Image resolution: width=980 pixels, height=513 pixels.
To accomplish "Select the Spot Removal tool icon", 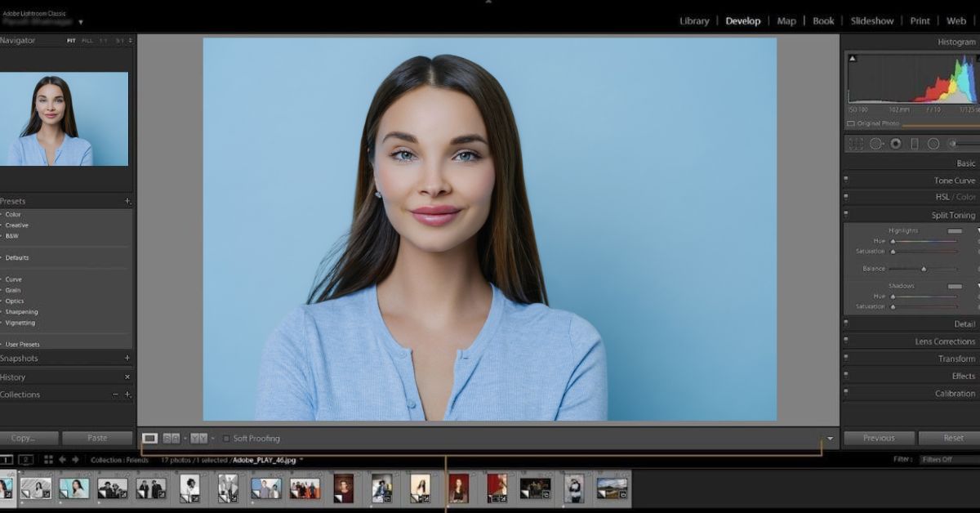I will pyautogui.click(x=876, y=144).
